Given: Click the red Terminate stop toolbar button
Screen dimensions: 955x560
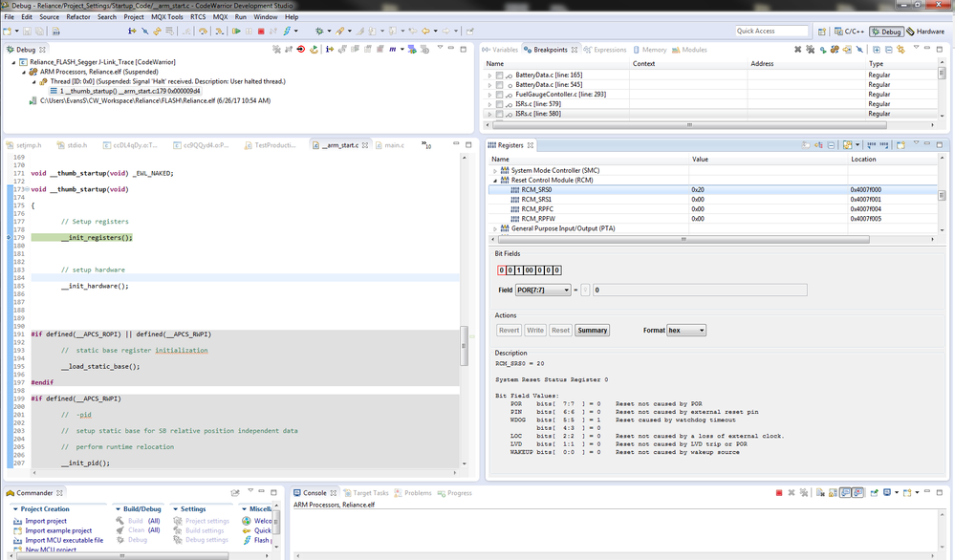Looking at the screenshot, I should pyautogui.click(x=261, y=31).
